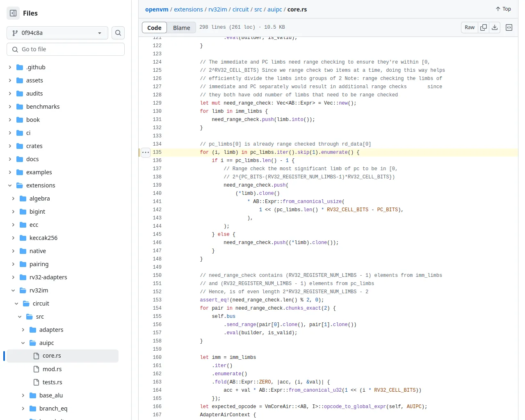Select line number 135

coord(157,152)
